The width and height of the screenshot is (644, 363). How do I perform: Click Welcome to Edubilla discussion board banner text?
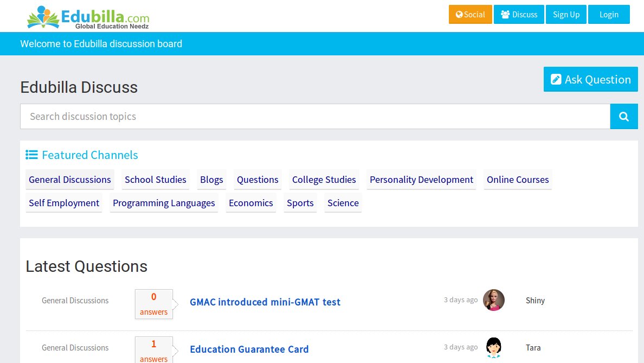(x=101, y=43)
